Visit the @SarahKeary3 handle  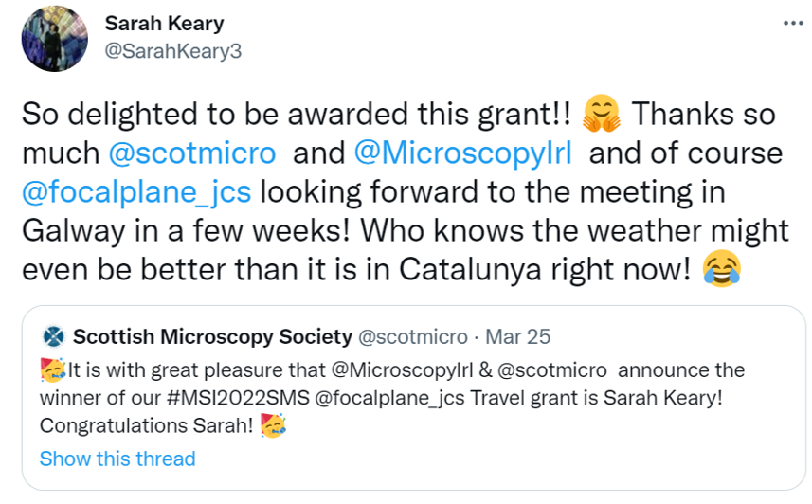(172, 51)
